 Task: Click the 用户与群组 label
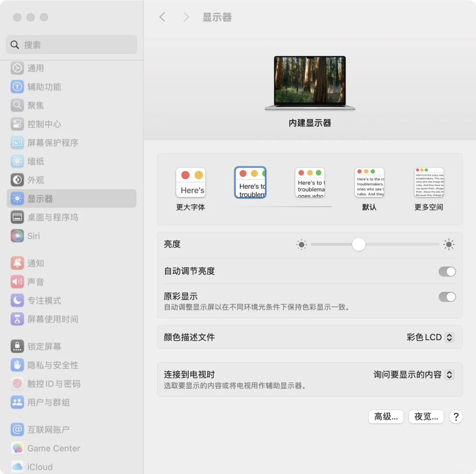tap(49, 402)
